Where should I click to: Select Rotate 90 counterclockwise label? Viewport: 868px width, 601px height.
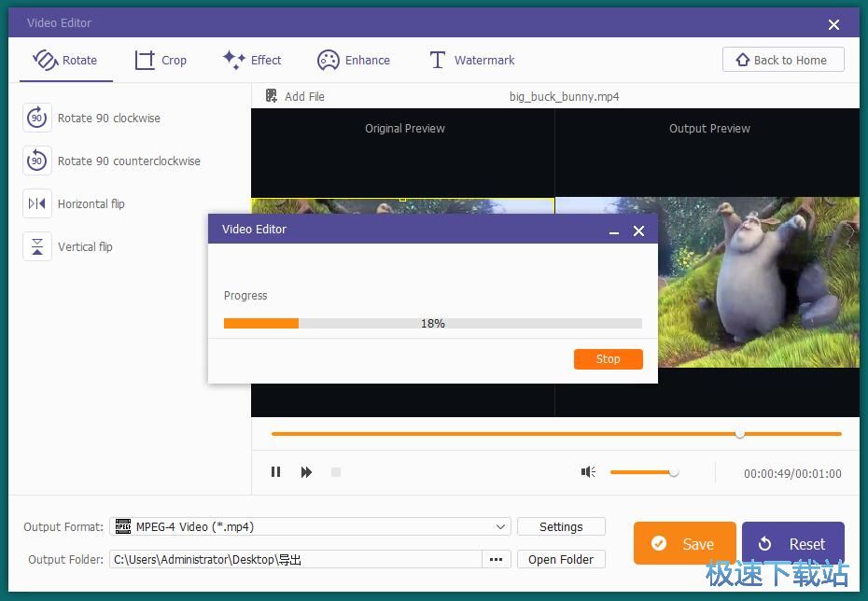[129, 161]
